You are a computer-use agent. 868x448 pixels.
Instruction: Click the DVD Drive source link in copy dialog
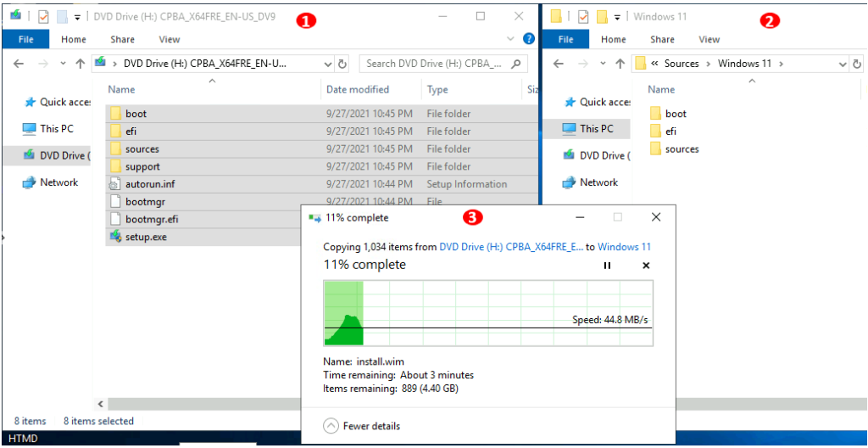(510, 247)
